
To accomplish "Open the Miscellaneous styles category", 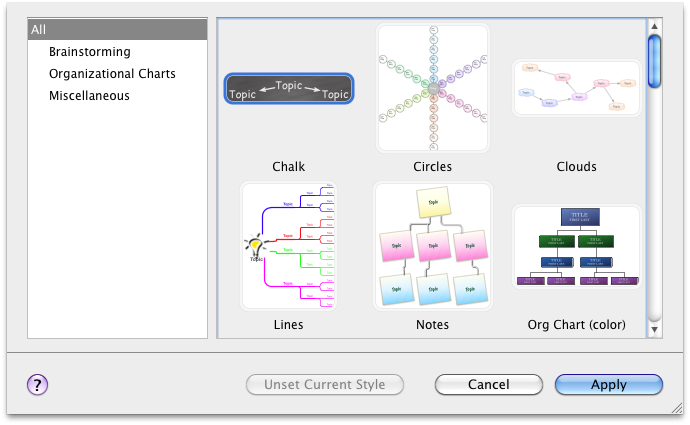I will pyautogui.click(x=89, y=96).
